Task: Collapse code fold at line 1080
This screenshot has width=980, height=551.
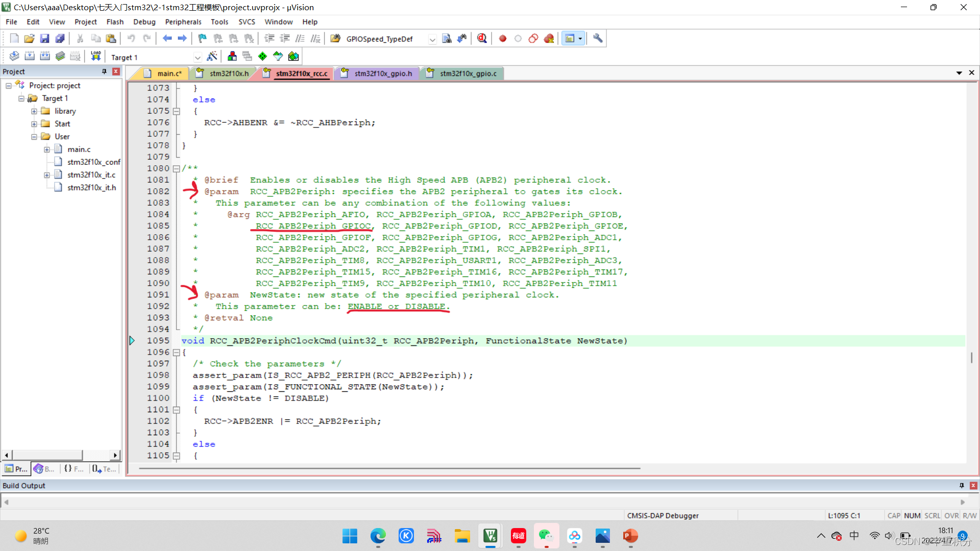Action: [x=176, y=168]
